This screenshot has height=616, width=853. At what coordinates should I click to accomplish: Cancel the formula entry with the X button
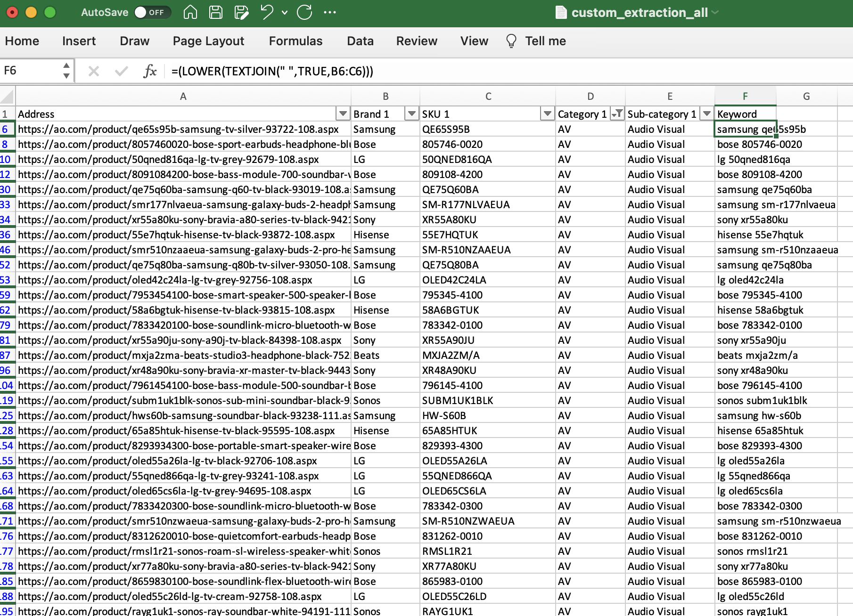(93, 71)
